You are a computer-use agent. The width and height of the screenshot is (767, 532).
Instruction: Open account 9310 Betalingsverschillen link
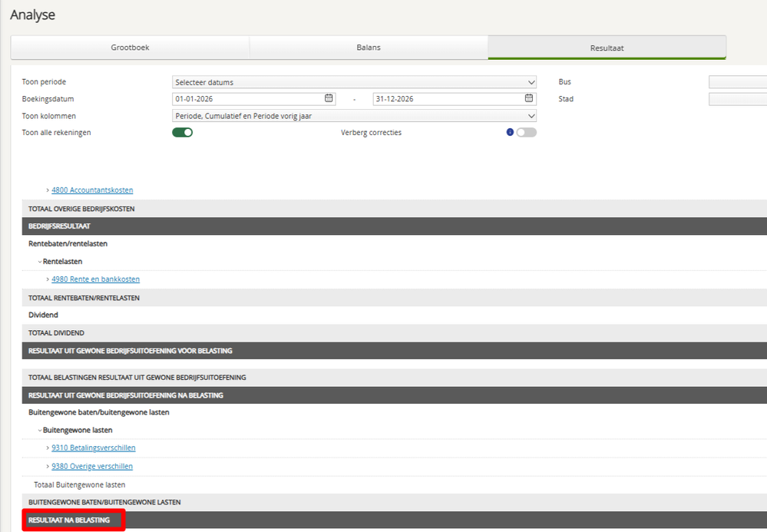[x=94, y=448]
